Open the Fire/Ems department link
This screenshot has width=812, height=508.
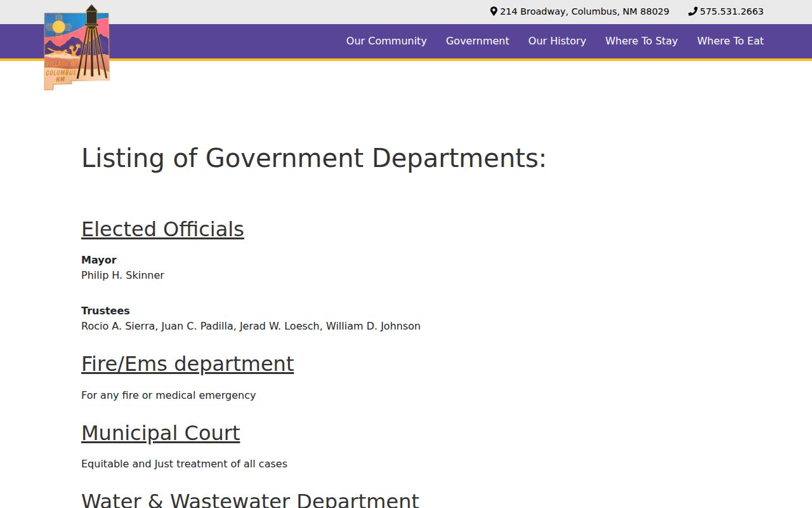(x=188, y=364)
